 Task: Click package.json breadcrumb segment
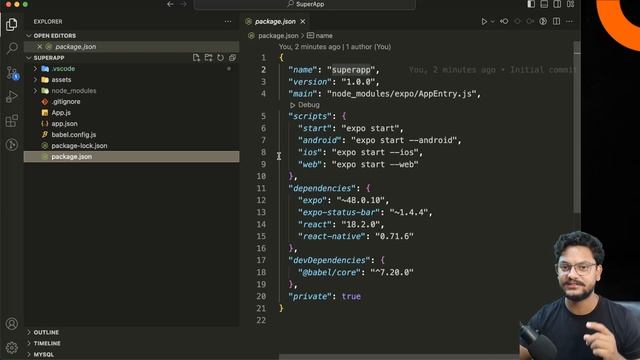pyautogui.click(x=278, y=36)
